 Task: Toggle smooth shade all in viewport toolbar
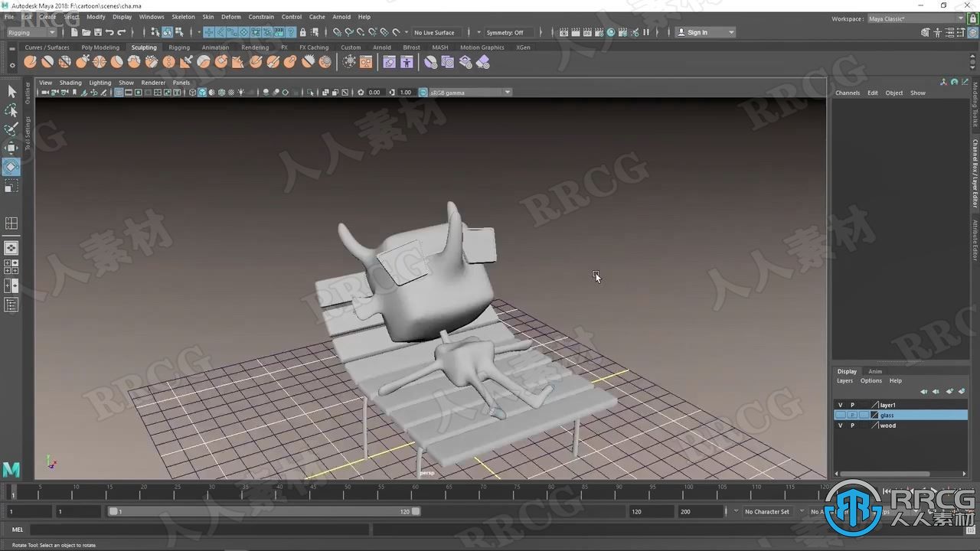[x=202, y=92]
